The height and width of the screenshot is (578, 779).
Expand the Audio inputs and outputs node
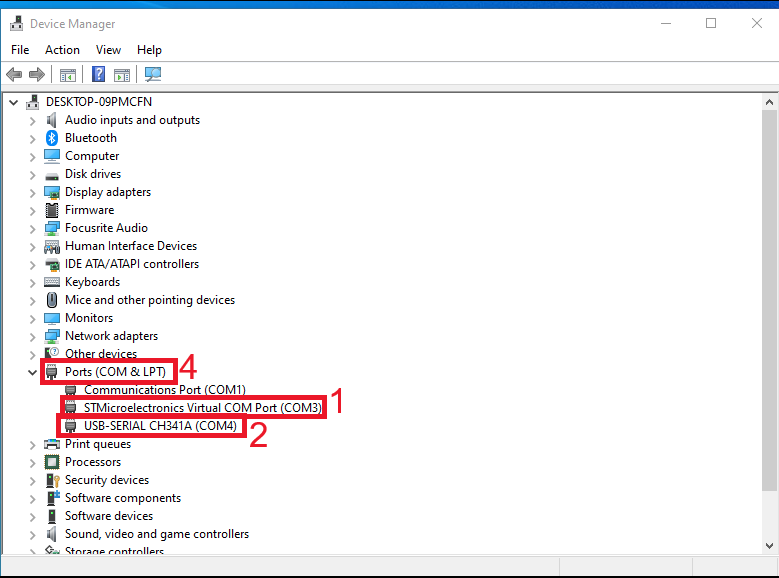(x=32, y=121)
